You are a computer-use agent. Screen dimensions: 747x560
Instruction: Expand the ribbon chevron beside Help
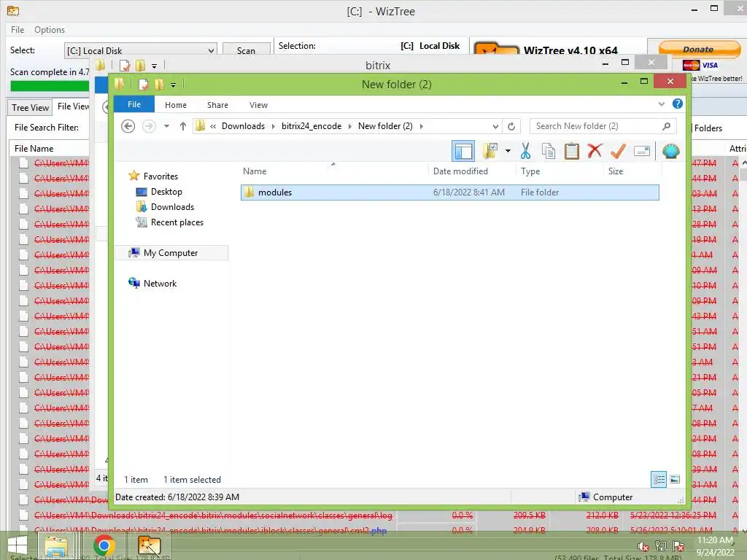point(661,104)
